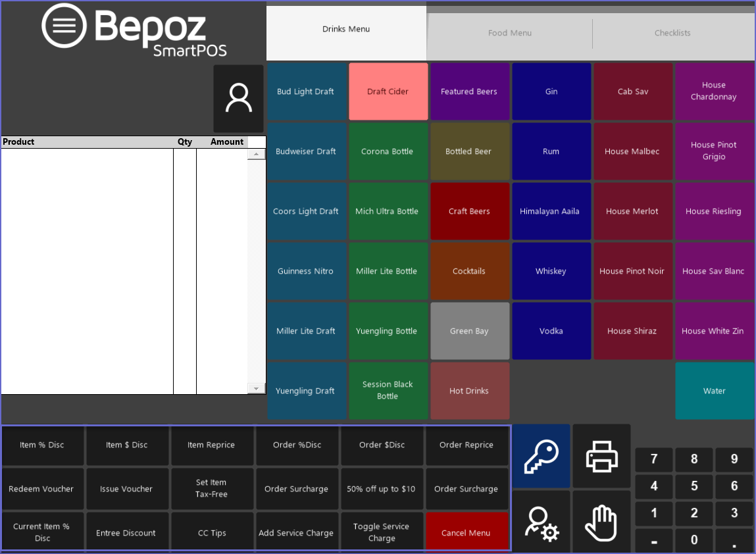Image resolution: width=756 pixels, height=554 pixels.
Task: Click the customer account person icon
Action: (238, 99)
